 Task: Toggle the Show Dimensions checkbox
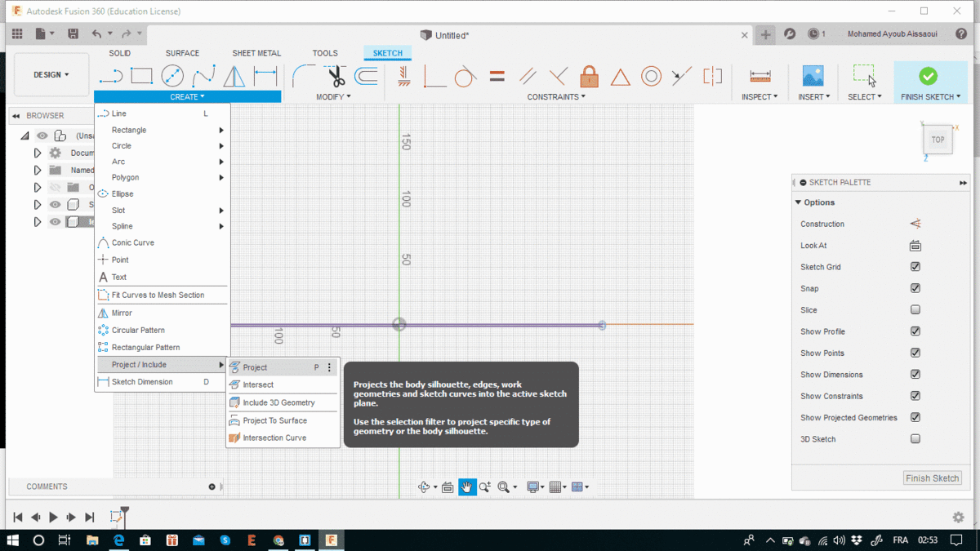click(x=915, y=375)
